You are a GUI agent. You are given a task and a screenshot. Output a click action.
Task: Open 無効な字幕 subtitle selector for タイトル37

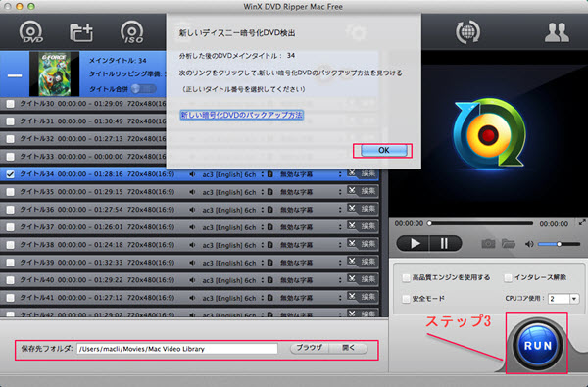click(311, 227)
